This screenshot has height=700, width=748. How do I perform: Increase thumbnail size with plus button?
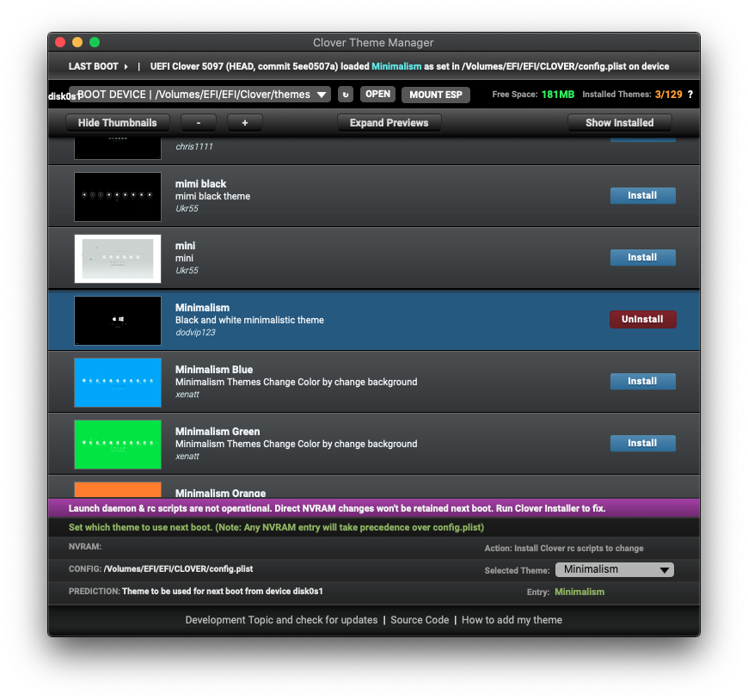245,123
